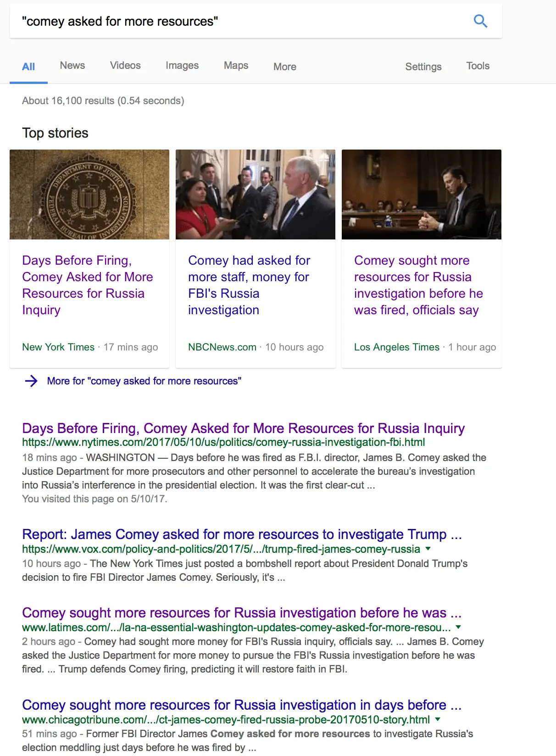Click the arrow icon beside More for comey
The height and width of the screenshot is (756, 556).
coord(31,381)
